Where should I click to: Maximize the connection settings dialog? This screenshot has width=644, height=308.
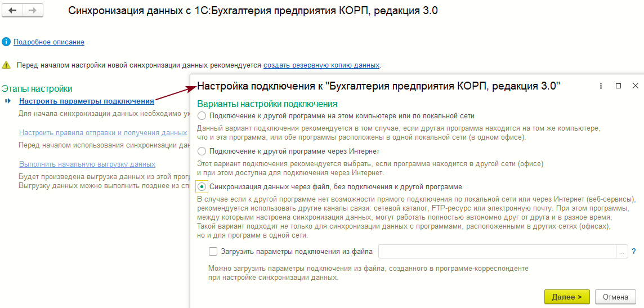click(x=618, y=86)
